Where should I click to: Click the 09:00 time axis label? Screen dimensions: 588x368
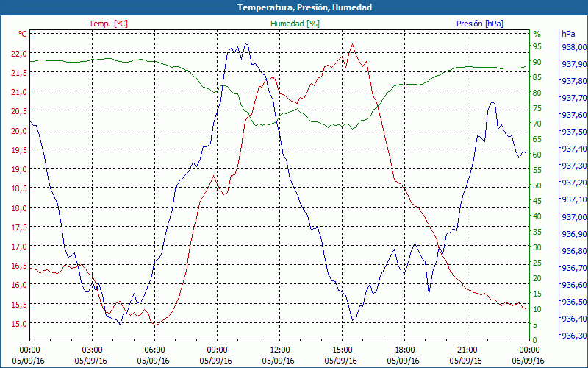pos(217,350)
